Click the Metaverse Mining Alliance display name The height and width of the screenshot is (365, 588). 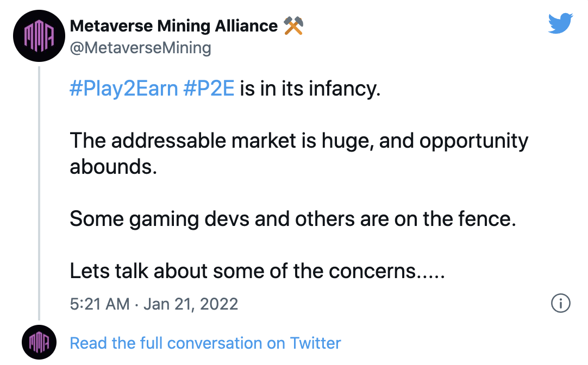click(174, 26)
